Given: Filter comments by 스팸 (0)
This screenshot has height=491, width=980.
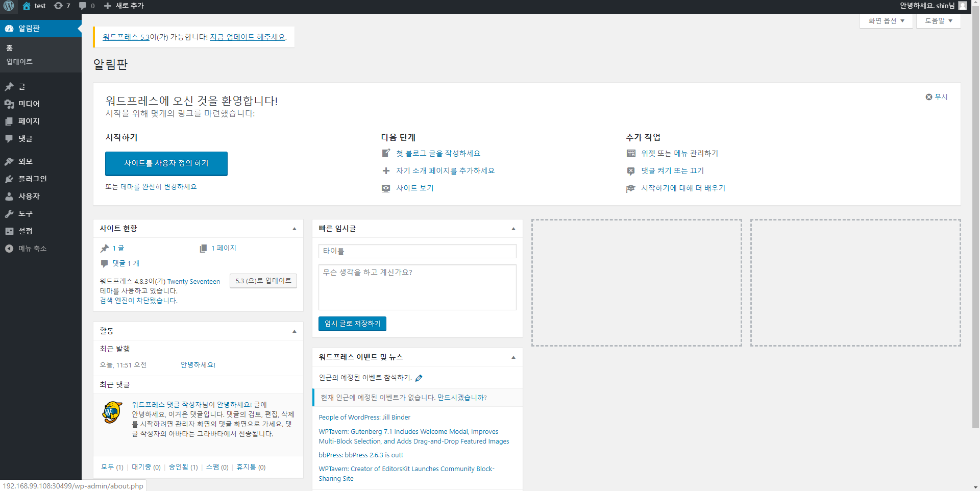Looking at the screenshot, I should click(217, 468).
